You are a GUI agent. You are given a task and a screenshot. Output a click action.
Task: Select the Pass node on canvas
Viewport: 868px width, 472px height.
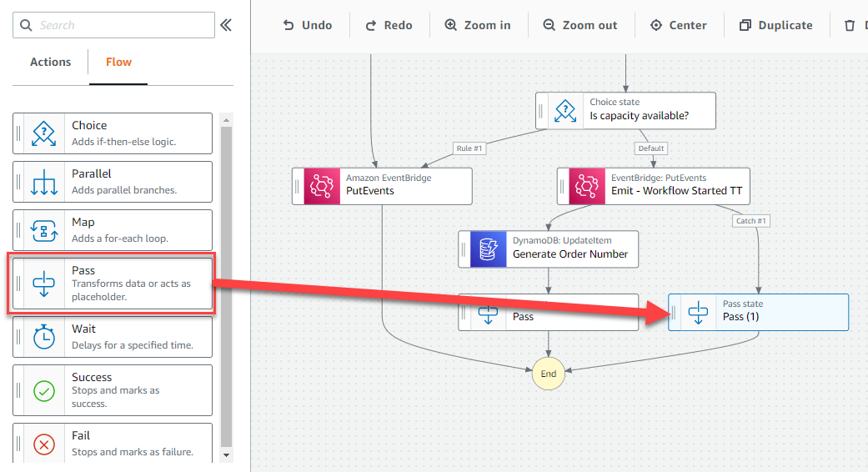548,313
